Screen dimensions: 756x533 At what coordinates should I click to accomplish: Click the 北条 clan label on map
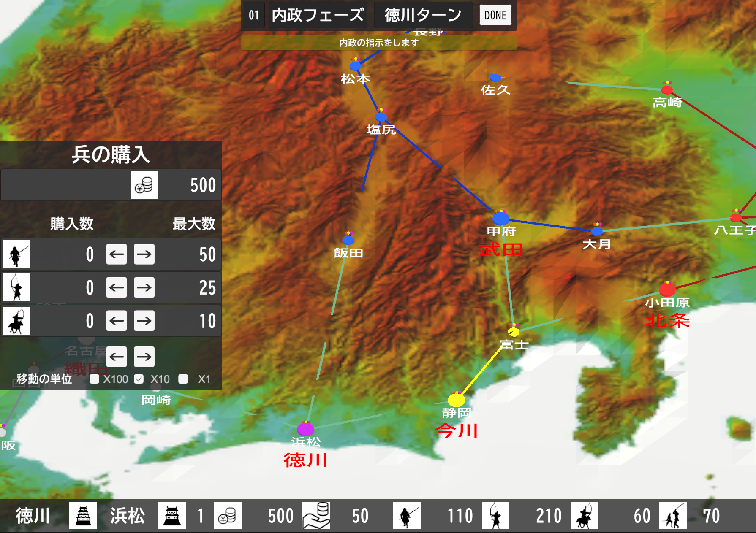coord(667,321)
